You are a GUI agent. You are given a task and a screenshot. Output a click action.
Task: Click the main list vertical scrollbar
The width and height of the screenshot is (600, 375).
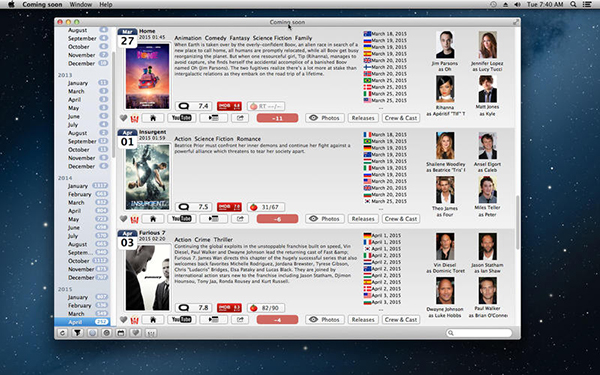click(x=517, y=222)
